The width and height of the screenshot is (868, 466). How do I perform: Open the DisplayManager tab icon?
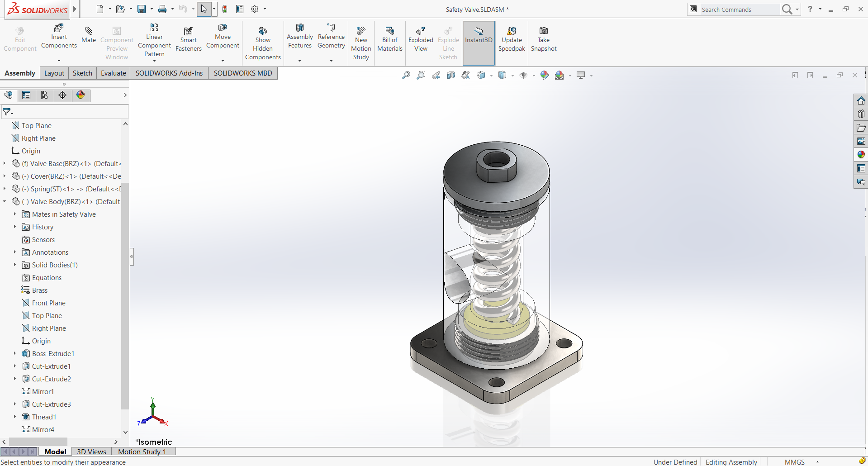point(81,95)
